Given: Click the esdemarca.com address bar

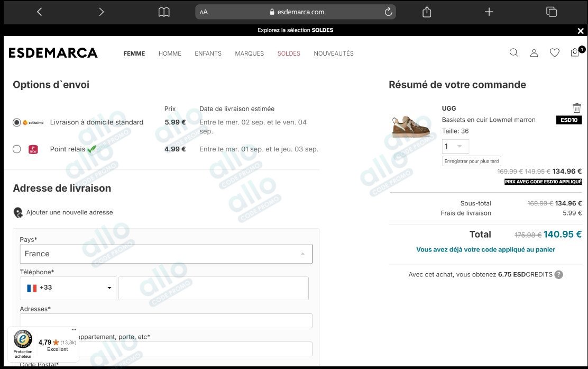Looking at the screenshot, I should pyautogui.click(x=296, y=12).
